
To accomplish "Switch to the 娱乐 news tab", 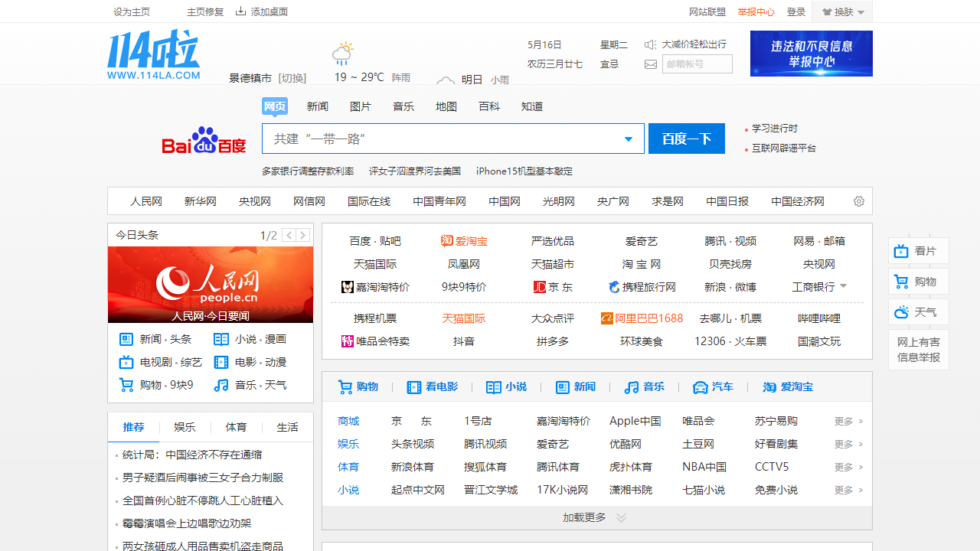I will click(x=185, y=427).
